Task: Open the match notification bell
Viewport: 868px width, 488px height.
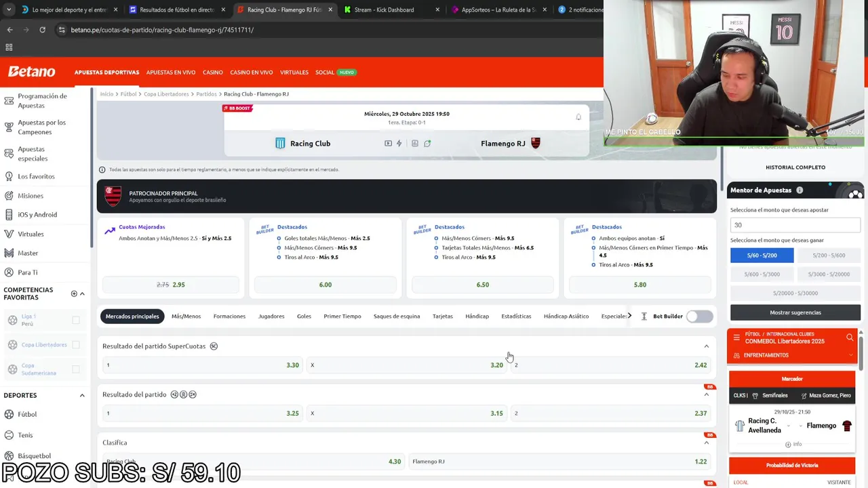Action: click(x=578, y=117)
